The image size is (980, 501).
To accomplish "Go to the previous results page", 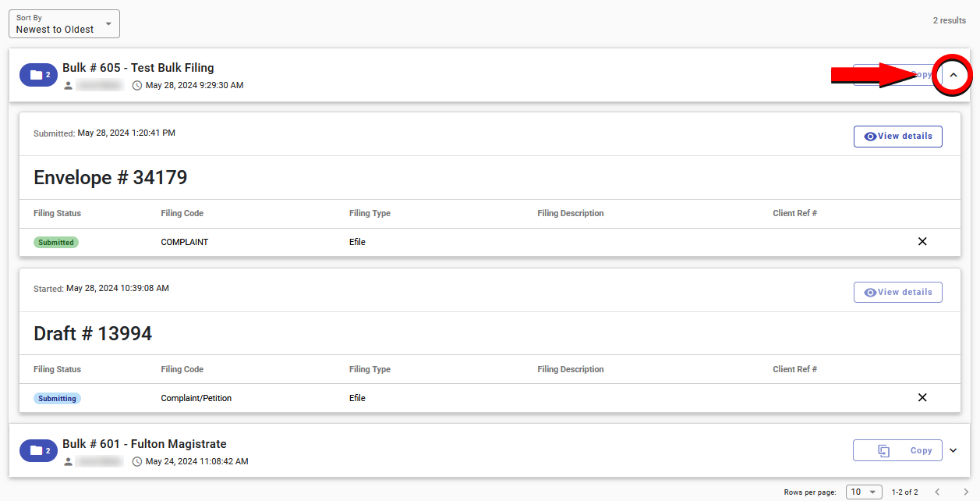I will click(938, 492).
